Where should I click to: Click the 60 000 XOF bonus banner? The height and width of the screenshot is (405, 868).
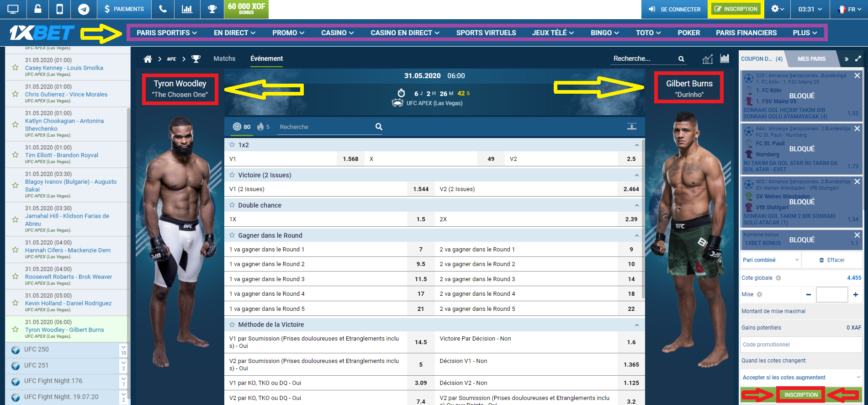[247, 9]
